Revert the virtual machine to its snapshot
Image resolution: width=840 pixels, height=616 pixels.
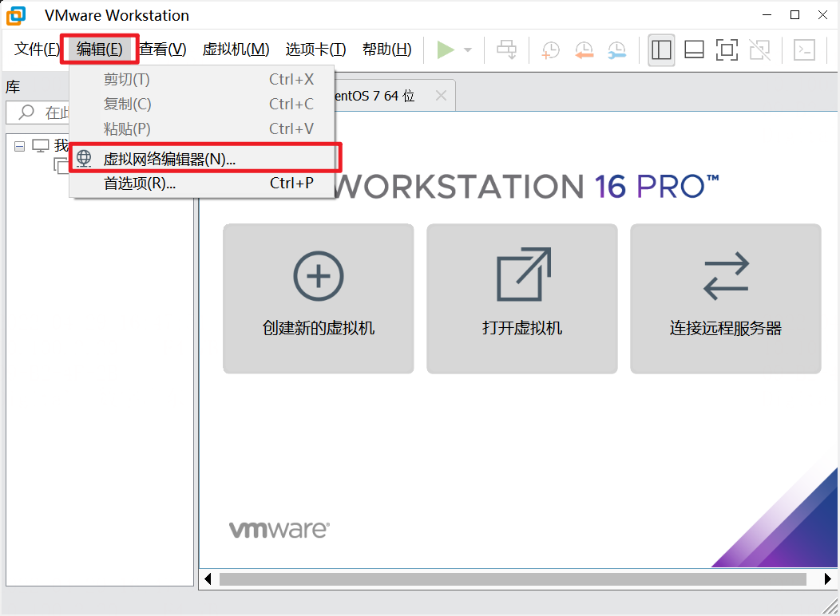(x=584, y=49)
